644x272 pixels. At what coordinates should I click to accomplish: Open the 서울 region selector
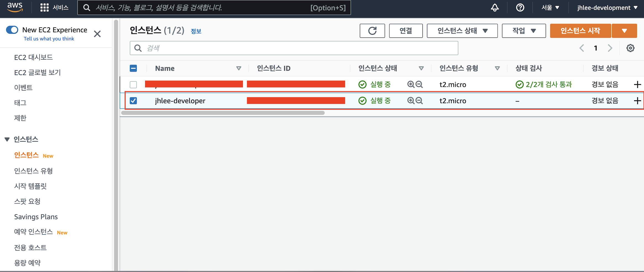550,7
